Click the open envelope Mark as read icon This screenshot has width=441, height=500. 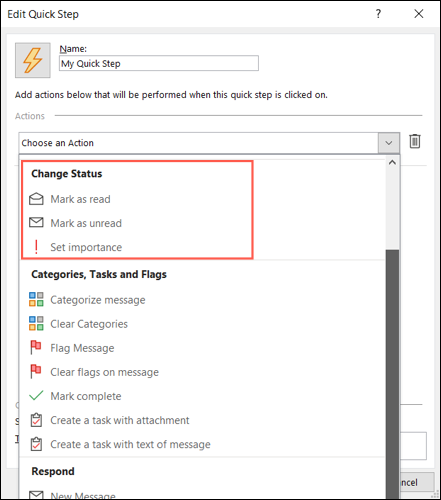(36, 199)
